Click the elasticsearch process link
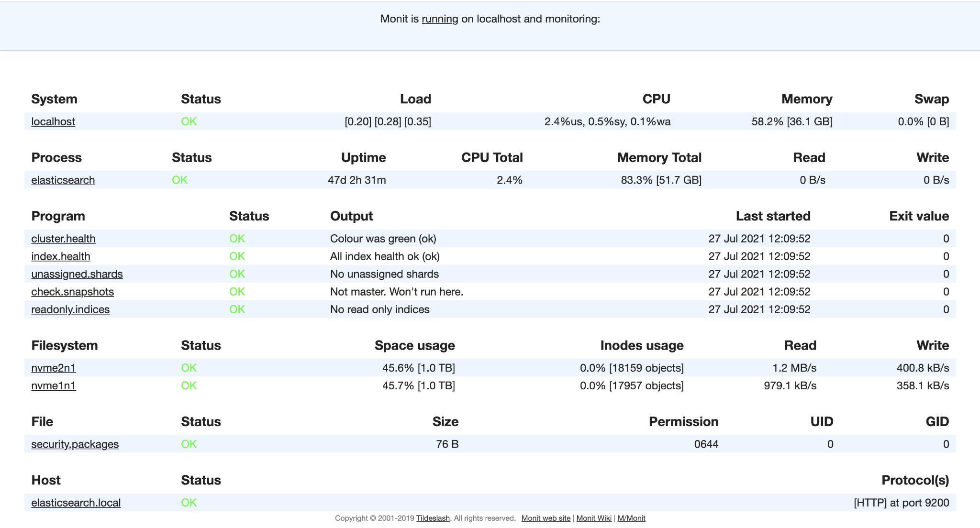This screenshot has height=528, width=980. tap(63, 180)
